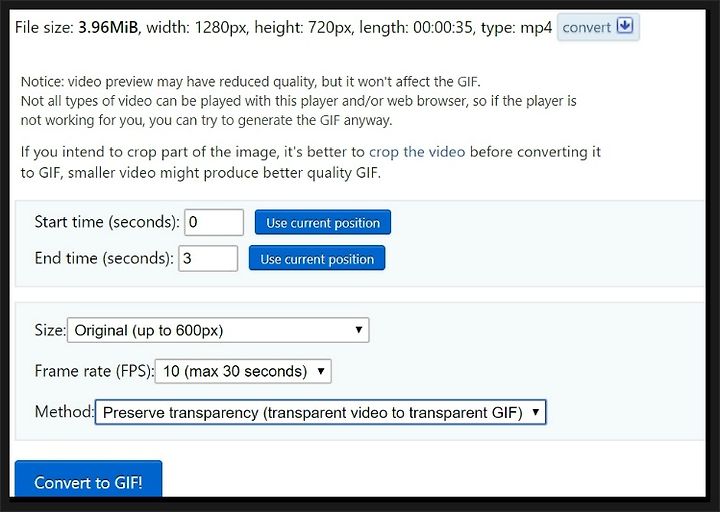Focus the Start time seconds field
720x512 pixels.
[214, 222]
